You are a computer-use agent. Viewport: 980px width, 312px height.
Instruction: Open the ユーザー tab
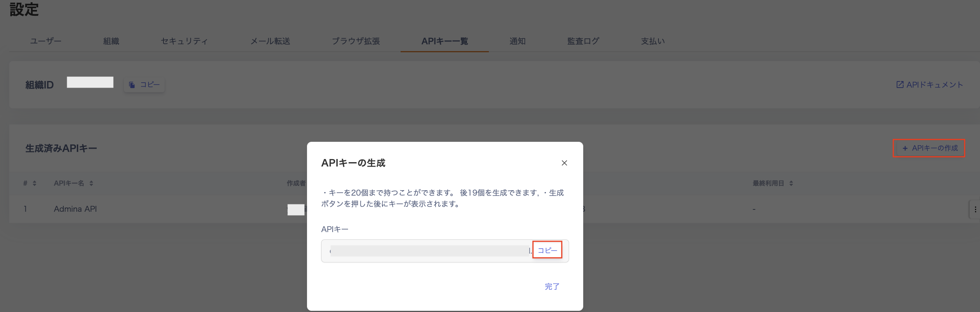pos(46,41)
